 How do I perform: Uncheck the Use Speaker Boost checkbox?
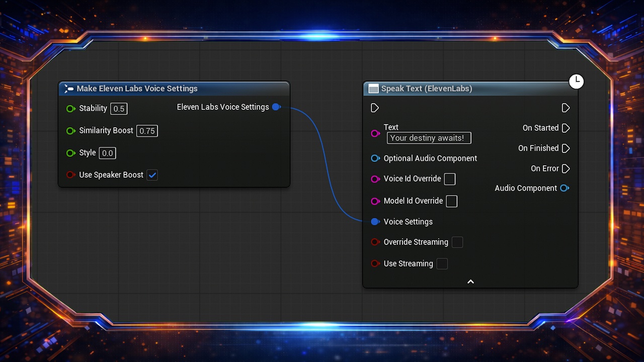[x=152, y=175]
